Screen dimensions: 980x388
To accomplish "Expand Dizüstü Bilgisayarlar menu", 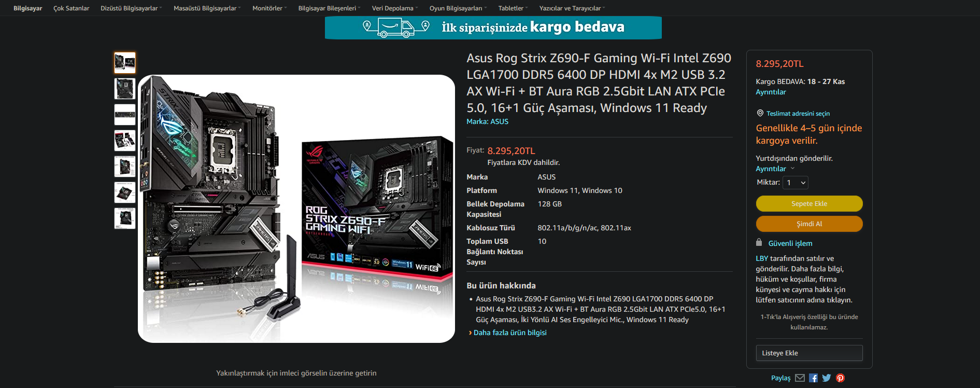I will point(131,8).
